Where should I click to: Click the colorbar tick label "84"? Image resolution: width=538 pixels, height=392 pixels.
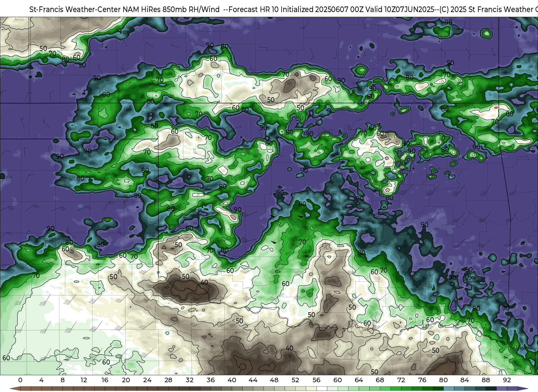point(465,380)
